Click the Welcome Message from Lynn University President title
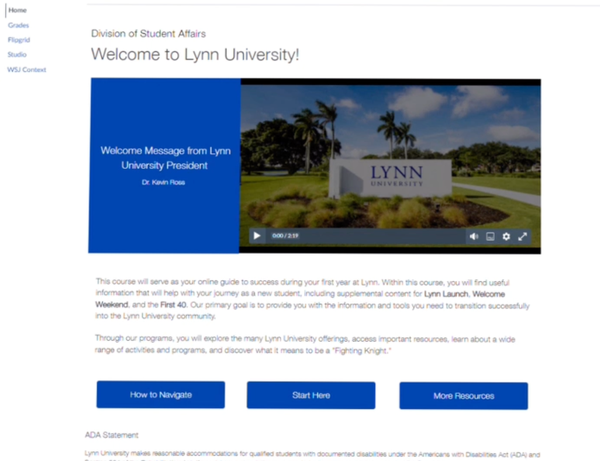Image resolution: width=600 pixels, height=461 pixels. tap(165, 157)
